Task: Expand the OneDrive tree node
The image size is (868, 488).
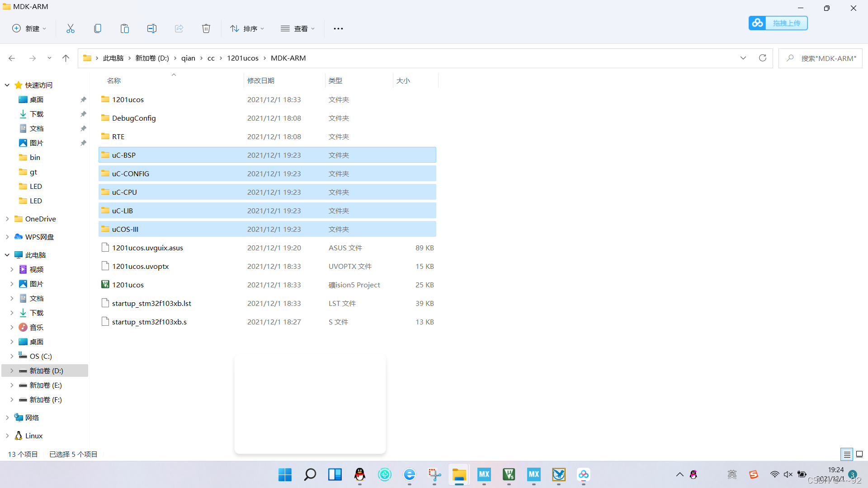Action: 7,219
